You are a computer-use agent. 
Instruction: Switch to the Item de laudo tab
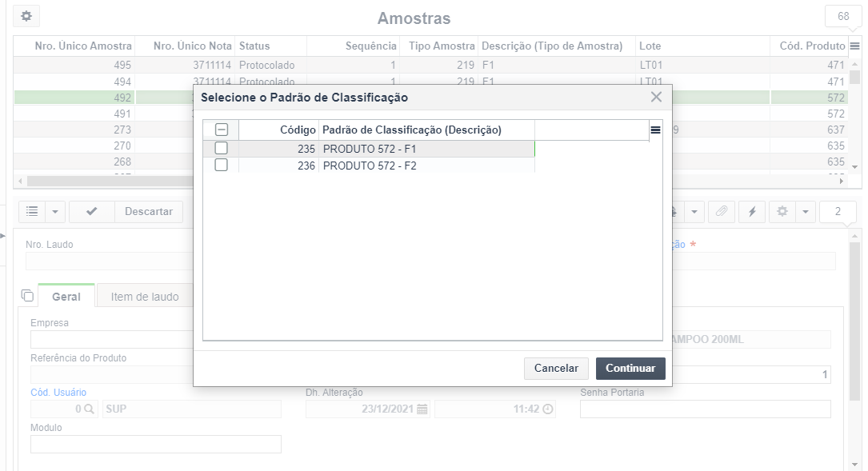(145, 297)
